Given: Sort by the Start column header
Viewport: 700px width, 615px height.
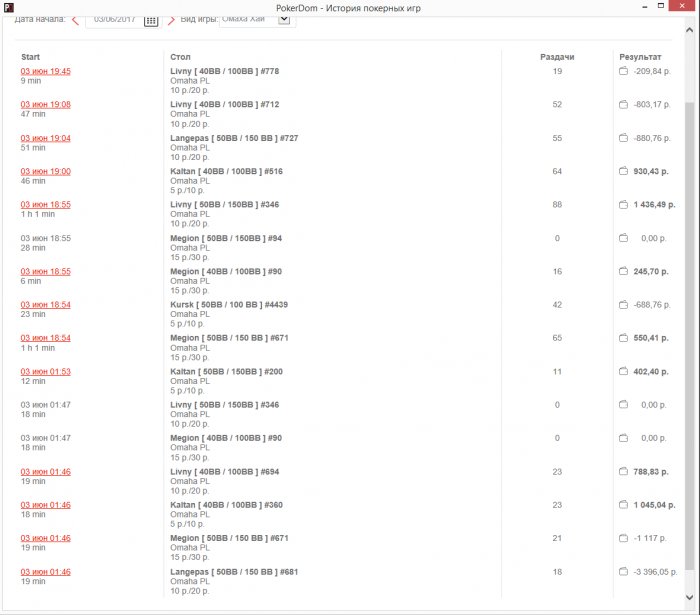Looking at the screenshot, I should [x=30, y=57].
